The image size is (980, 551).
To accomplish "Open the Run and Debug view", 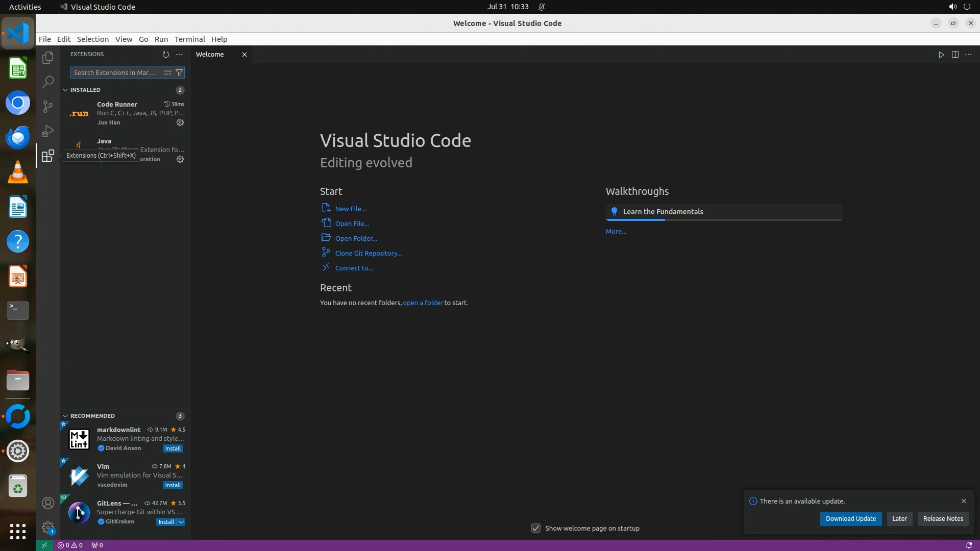I will tap(47, 131).
